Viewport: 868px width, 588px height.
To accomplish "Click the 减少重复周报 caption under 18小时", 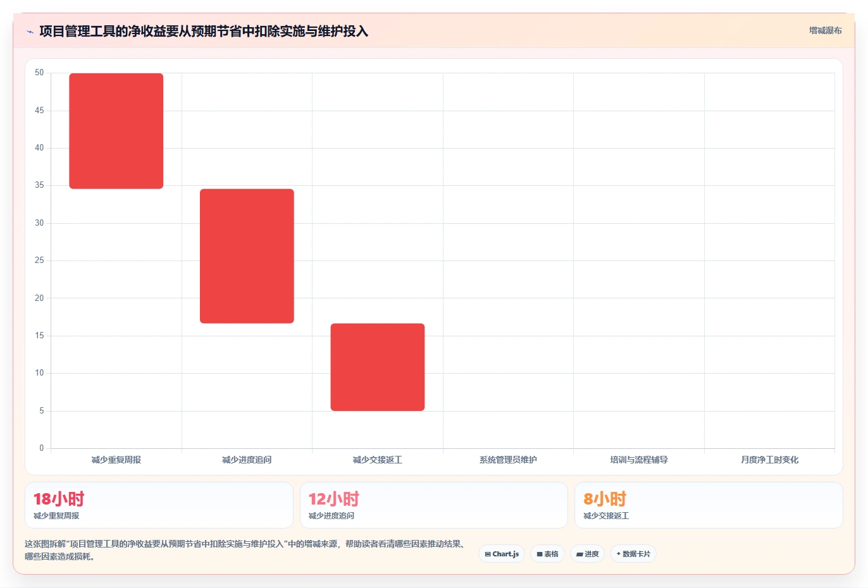I will pyautogui.click(x=56, y=516).
